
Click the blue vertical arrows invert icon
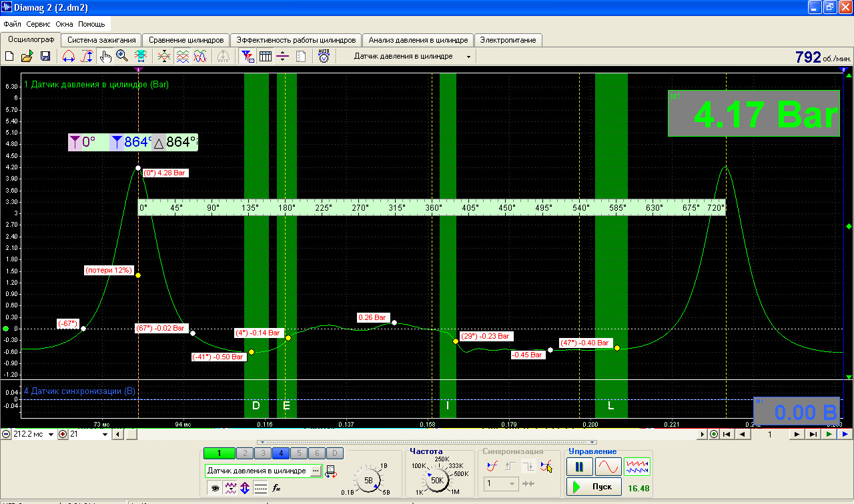click(x=245, y=487)
